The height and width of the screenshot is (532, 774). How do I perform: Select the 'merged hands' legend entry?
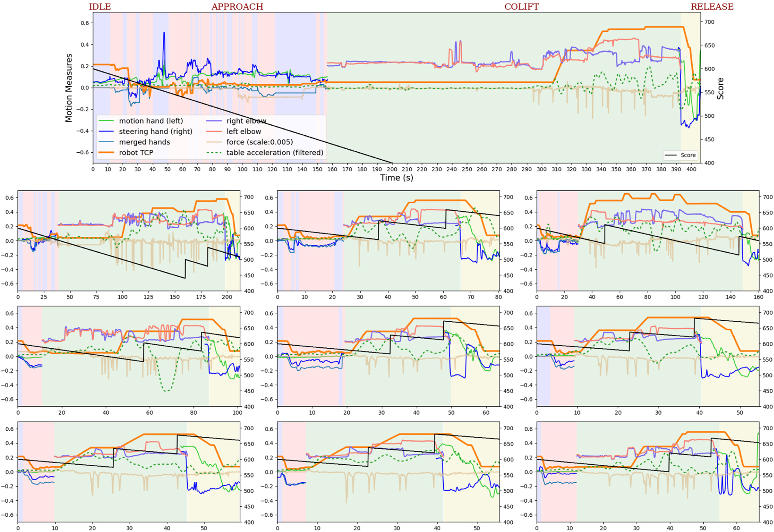coord(144,142)
